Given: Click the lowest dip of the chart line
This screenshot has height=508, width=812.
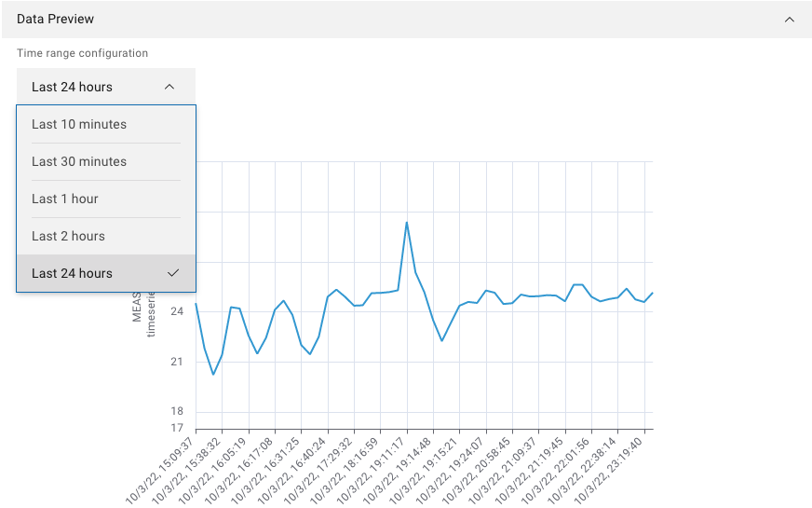Looking at the screenshot, I should tap(213, 375).
